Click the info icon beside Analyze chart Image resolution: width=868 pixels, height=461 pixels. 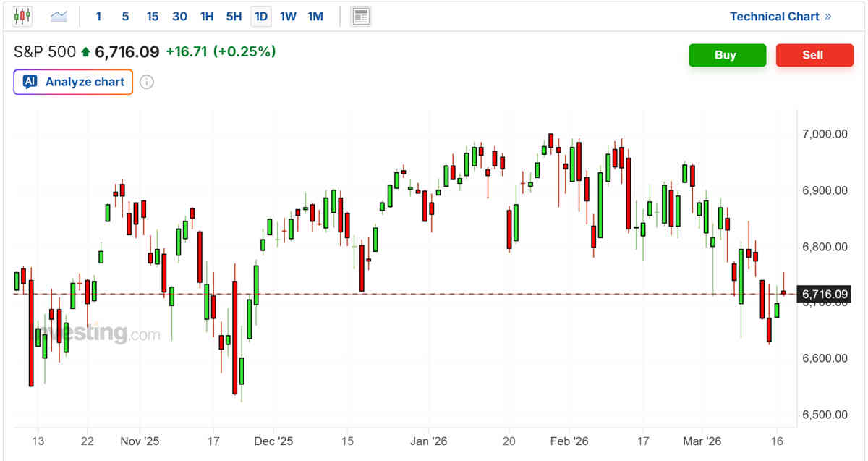tap(146, 82)
